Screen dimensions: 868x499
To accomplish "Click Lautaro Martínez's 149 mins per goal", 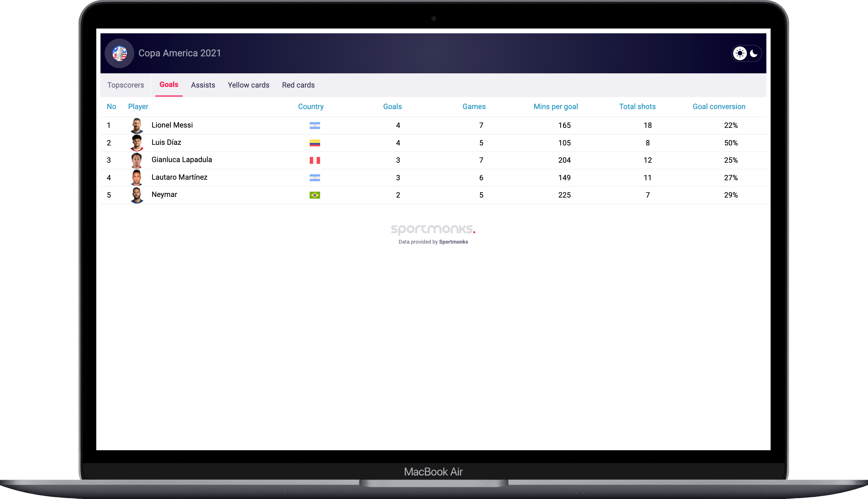I will [x=564, y=178].
